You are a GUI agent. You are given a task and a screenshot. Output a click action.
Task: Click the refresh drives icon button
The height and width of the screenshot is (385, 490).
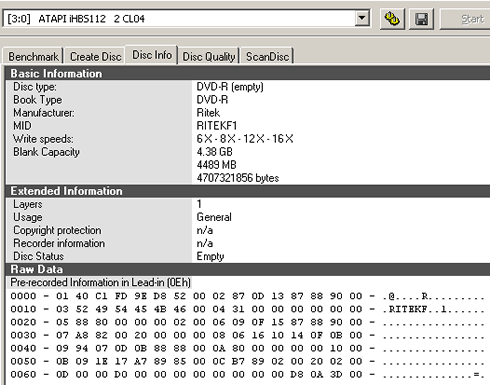click(392, 19)
